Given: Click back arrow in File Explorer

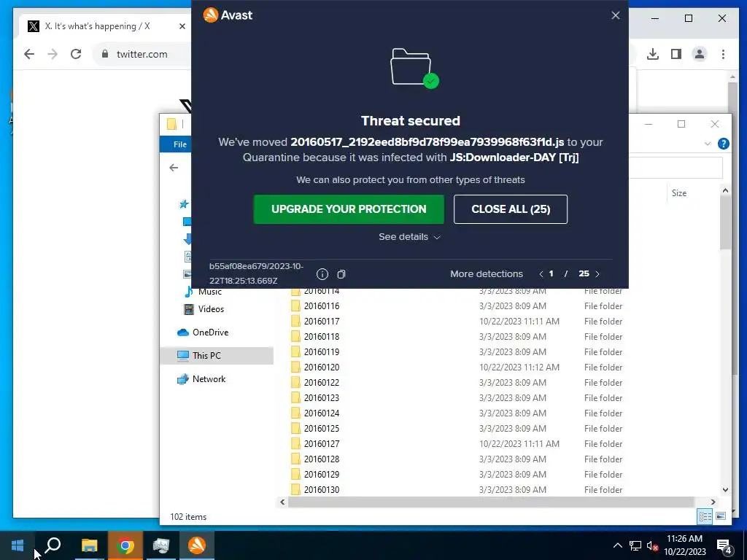Looking at the screenshot, I should (174, 167).
